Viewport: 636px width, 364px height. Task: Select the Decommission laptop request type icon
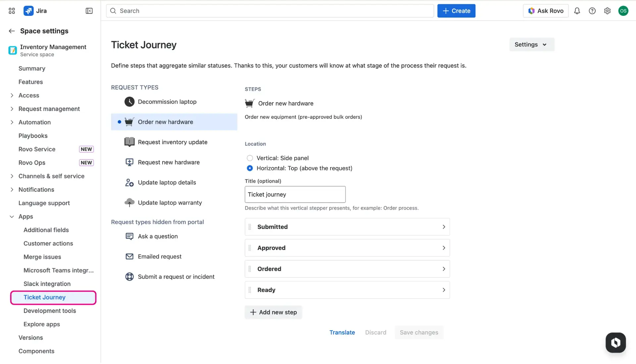click(x=129, y=102)
